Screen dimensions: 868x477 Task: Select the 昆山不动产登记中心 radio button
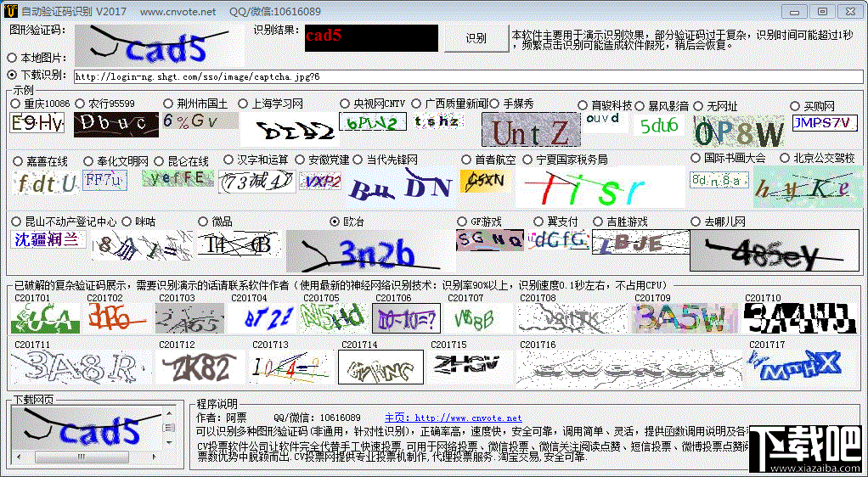tap(15, 222)
